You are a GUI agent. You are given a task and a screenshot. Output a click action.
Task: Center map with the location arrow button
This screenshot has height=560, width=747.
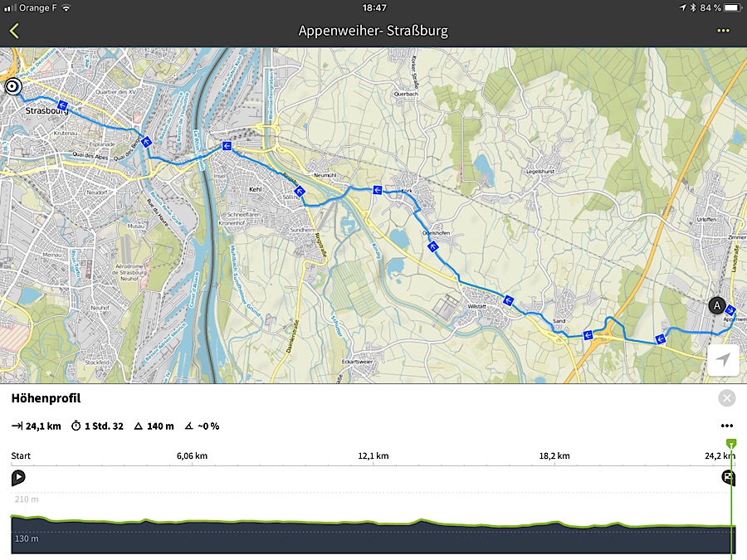click(724, 361)
